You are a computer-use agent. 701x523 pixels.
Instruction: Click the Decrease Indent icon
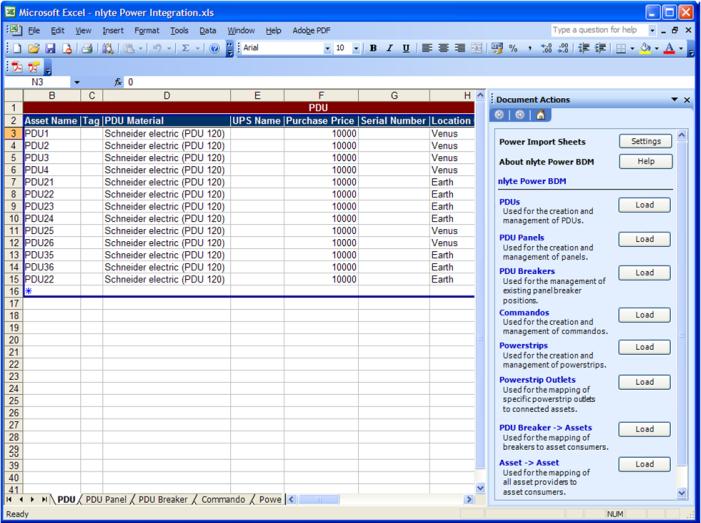coord(583,48)
